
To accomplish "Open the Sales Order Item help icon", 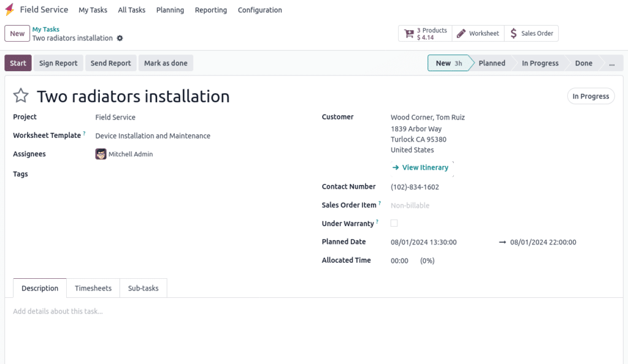I will pyautogui.click(x=380, y=203).
